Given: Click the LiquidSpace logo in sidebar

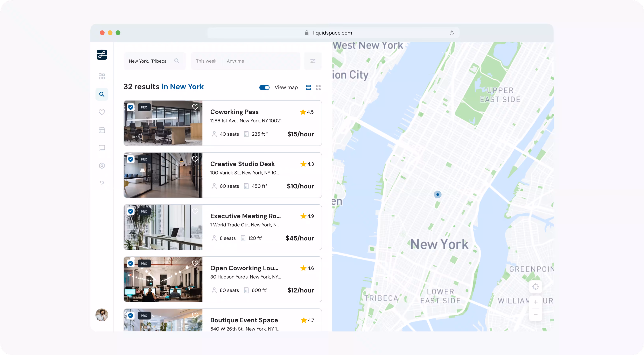Looking at the screenshot, I should [x=102, y=55].
